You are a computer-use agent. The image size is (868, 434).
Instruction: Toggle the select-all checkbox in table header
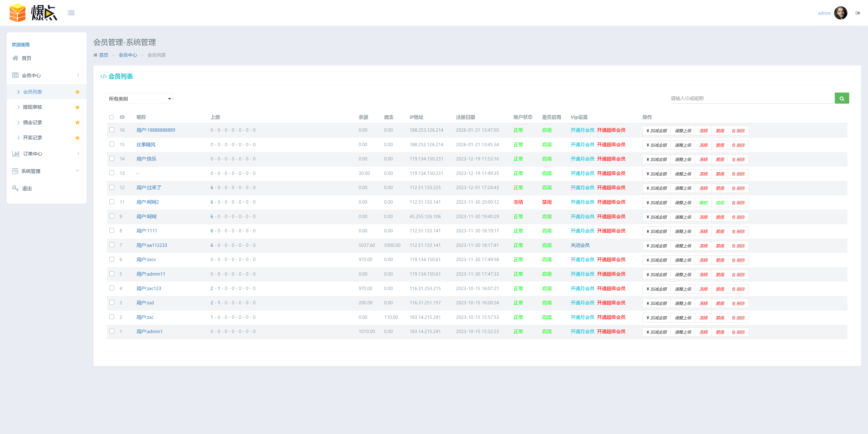[111, 117]
